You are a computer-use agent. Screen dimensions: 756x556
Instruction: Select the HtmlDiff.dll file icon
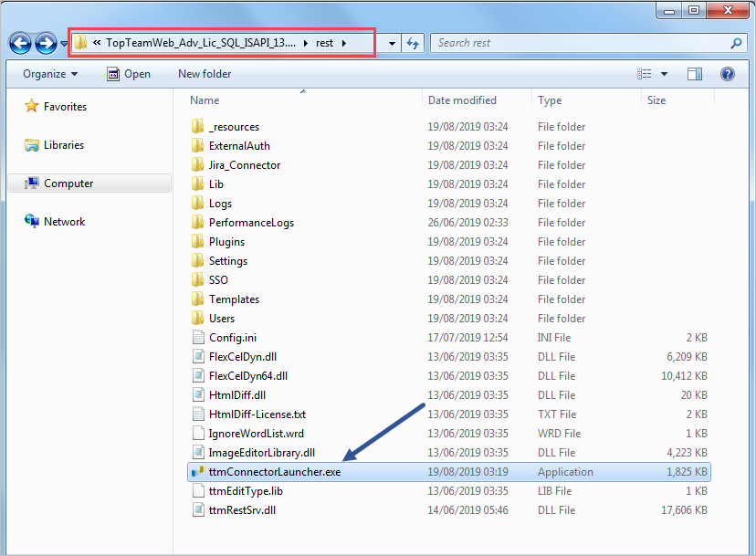198,395
